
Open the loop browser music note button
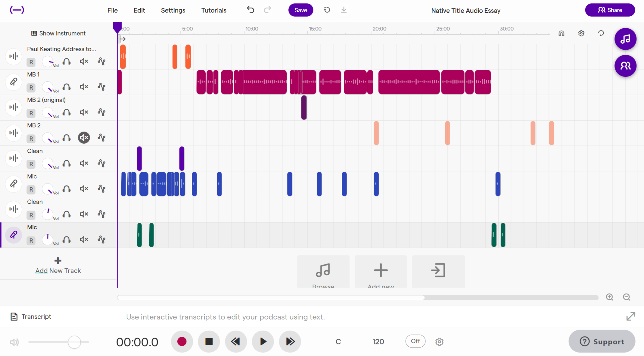(625, 39)
